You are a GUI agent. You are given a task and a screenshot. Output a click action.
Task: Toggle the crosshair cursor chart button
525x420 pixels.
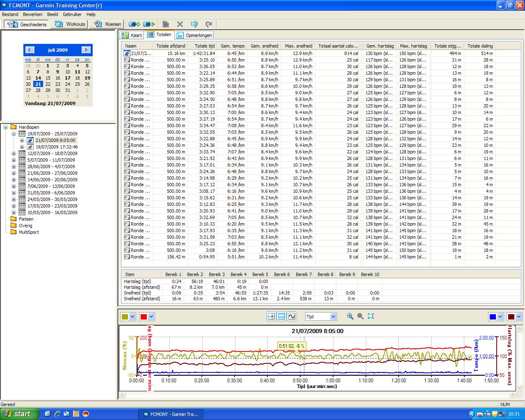click(x=271, y=316)
